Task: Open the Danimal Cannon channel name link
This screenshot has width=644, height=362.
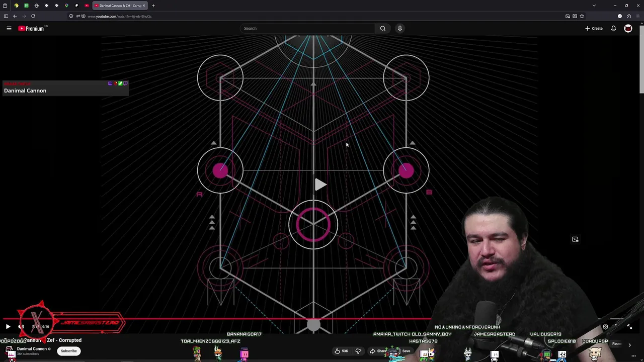Action: pos(32,349)
